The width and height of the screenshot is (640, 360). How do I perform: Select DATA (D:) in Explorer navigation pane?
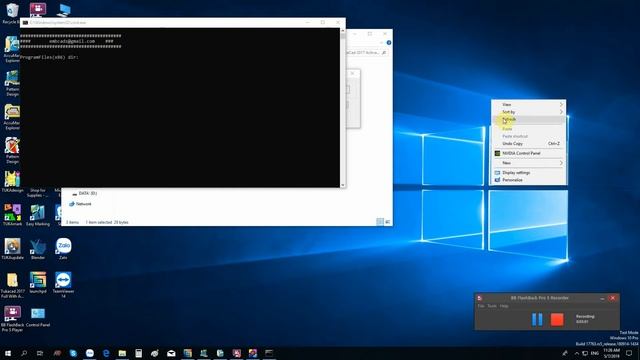tap(84, 193)
